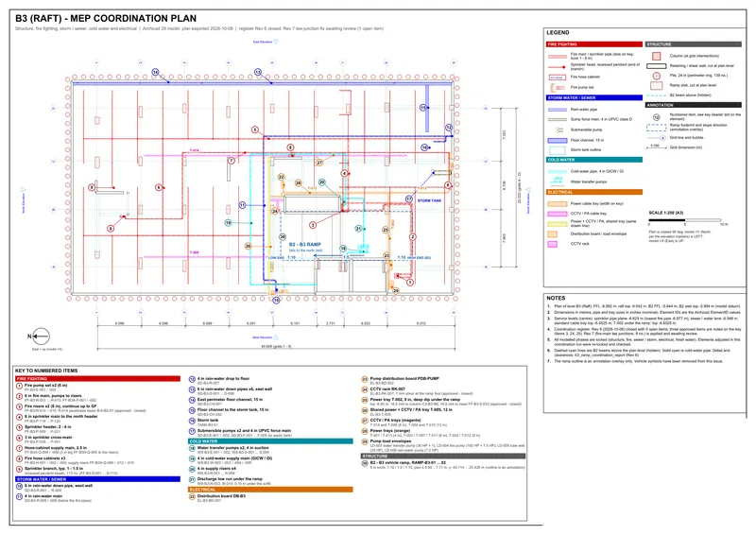This screenshot has height=535, width=756.
Task: Select the CCTV / PA cable tray magenta swatch
Action: 557,214
